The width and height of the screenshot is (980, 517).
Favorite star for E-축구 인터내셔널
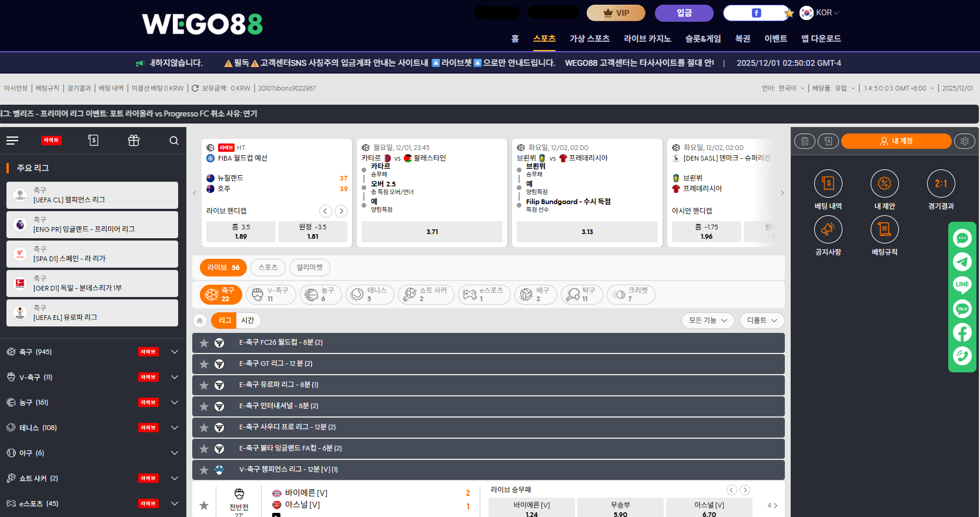click(204, 406)
